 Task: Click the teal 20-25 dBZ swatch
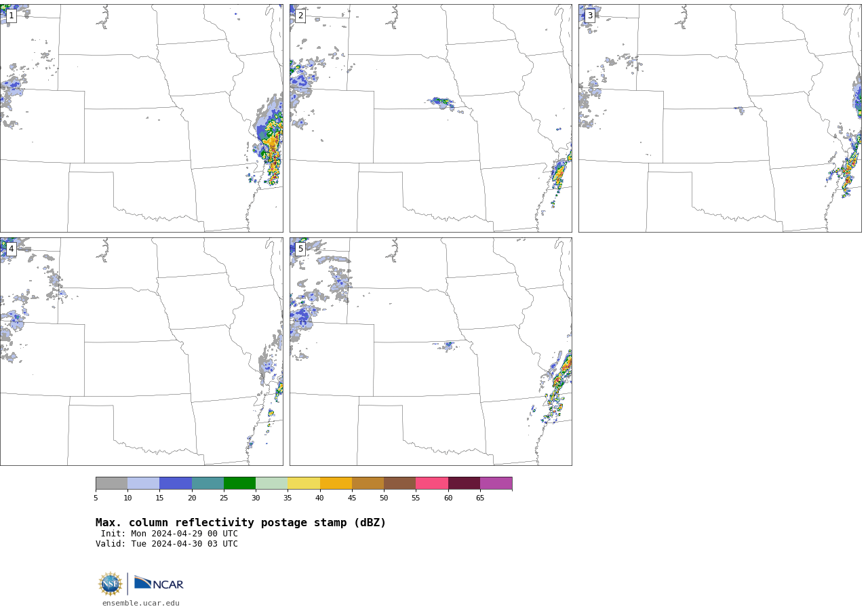click(x=208, y=484)
